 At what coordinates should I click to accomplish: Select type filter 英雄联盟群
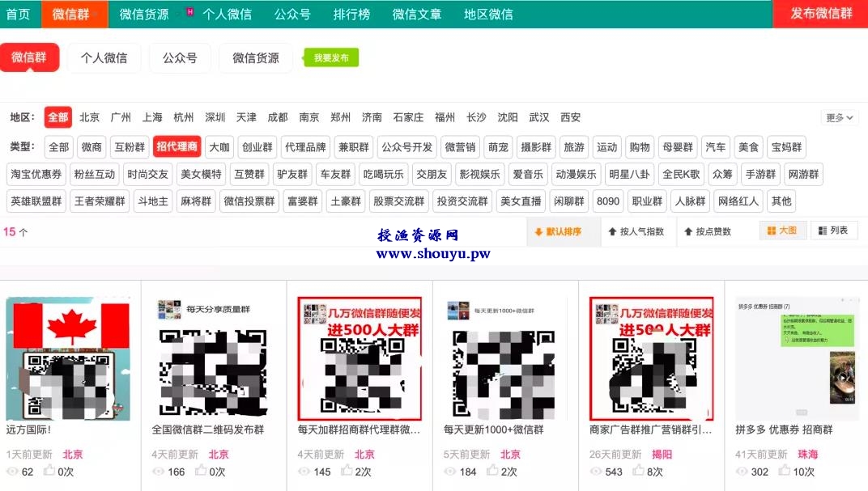(36, 201)
